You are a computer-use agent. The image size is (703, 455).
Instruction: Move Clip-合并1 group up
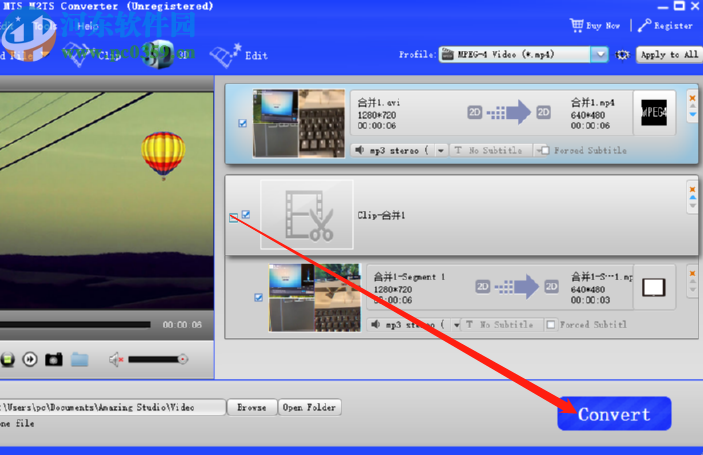[693, 197]
